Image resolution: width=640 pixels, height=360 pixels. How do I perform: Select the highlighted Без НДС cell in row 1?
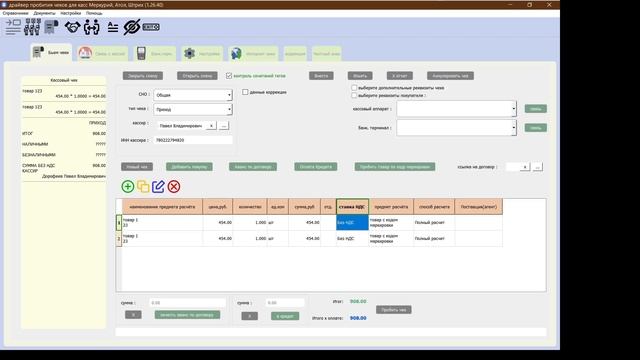pyautogui.click(x=352, y=222)
